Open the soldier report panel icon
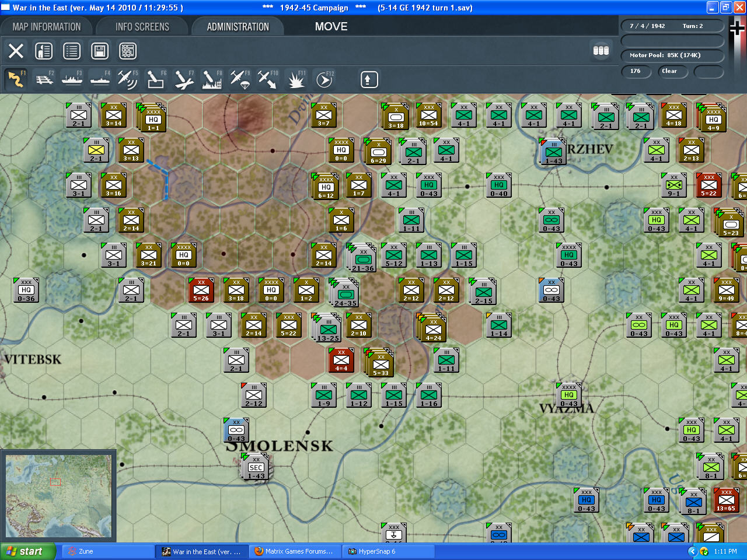 (x=44, y=51)
